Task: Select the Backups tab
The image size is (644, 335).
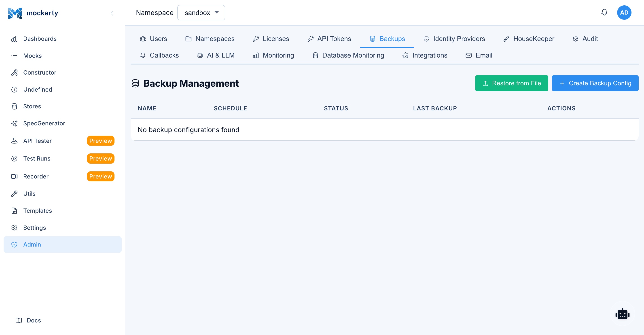Action: (x=387, y=39)
